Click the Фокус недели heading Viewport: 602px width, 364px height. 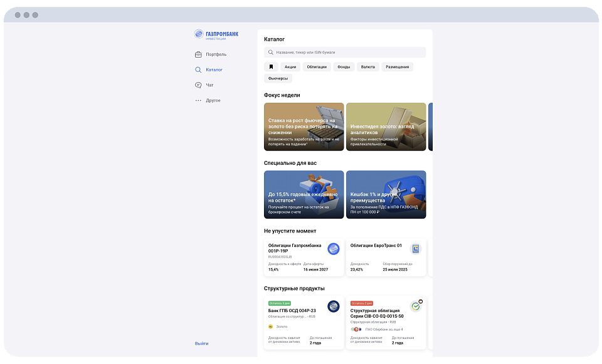(x=282, y=95)
